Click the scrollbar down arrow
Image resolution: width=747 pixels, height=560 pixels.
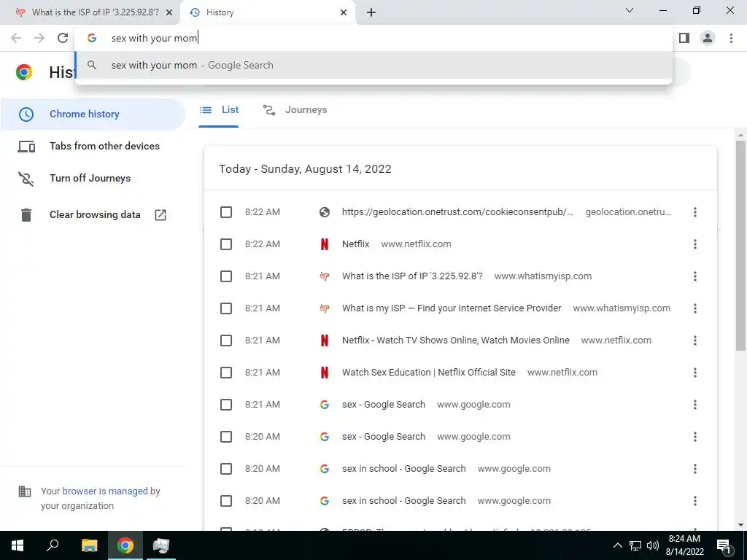(x=740, y=525)
